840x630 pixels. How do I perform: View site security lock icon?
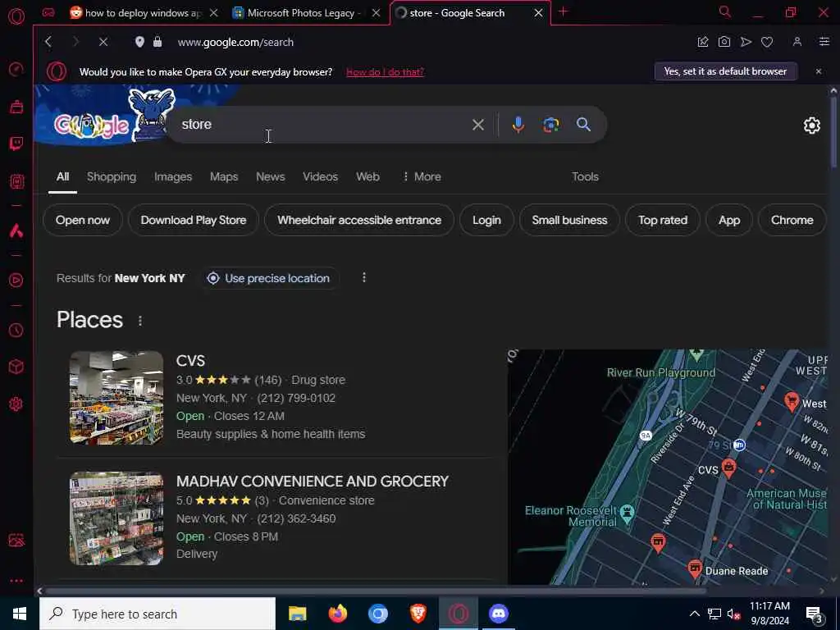[x=157, y=42]
